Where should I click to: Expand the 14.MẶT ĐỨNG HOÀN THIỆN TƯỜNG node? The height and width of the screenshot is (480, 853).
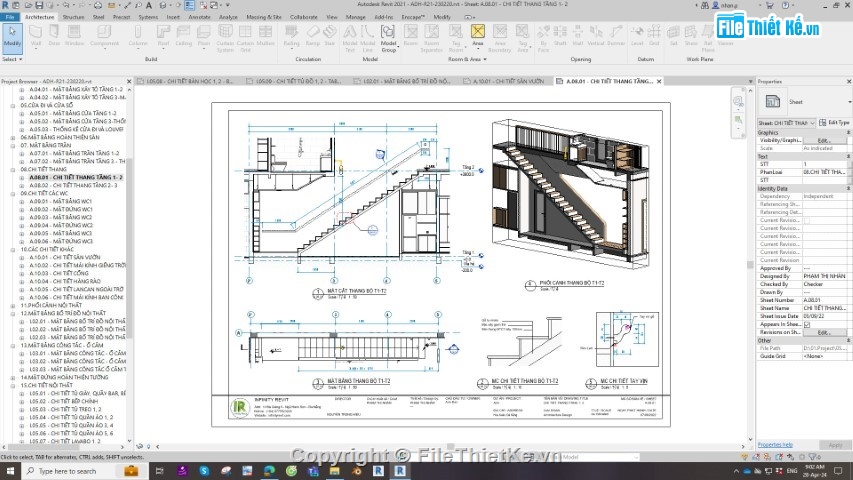(x=13, y=377)
